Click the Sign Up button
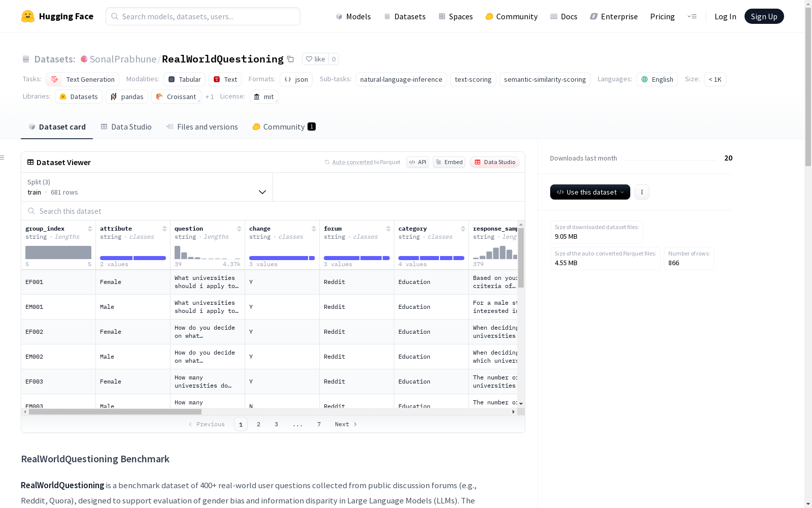Screen dimensions: 812x508 764,16
